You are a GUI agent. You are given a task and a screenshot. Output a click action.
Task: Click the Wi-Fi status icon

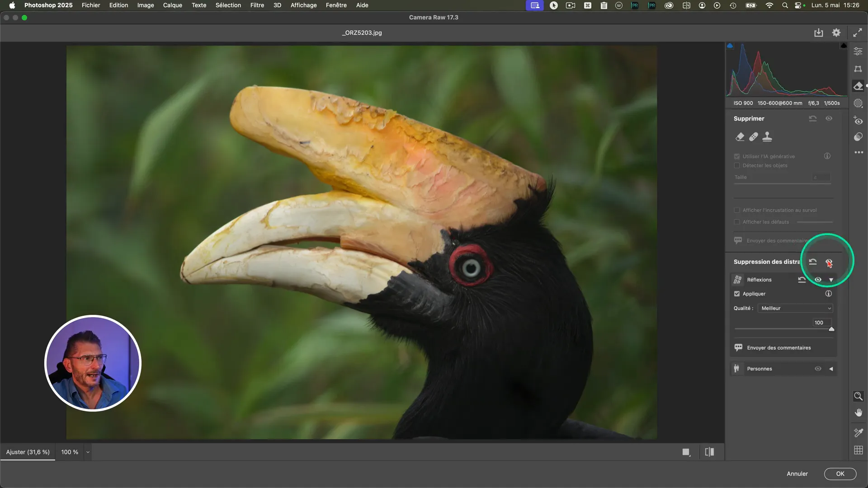769,5
